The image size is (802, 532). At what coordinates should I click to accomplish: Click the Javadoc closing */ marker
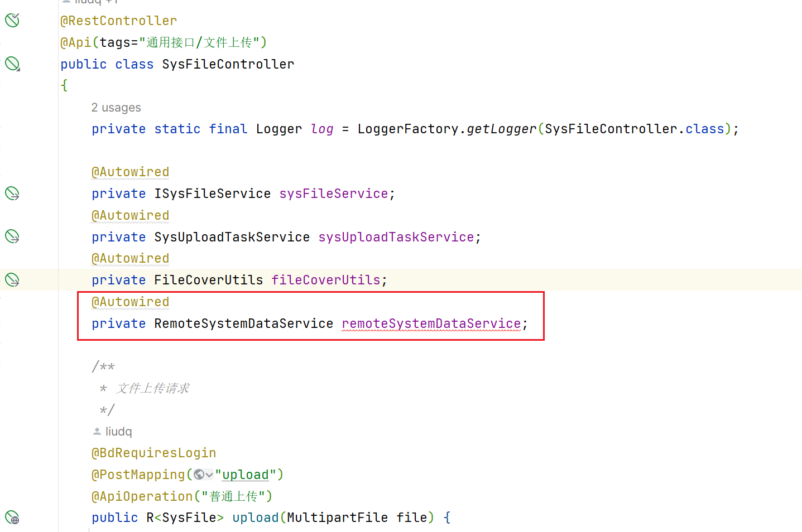click(x=107, y=410)
